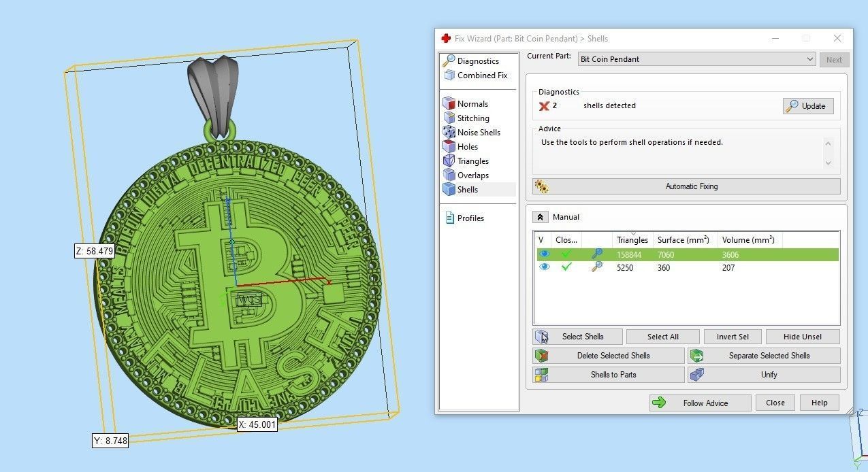The image size is (868, 472).
Task: Select the shell with volume 207
Action: click(686, 267)
